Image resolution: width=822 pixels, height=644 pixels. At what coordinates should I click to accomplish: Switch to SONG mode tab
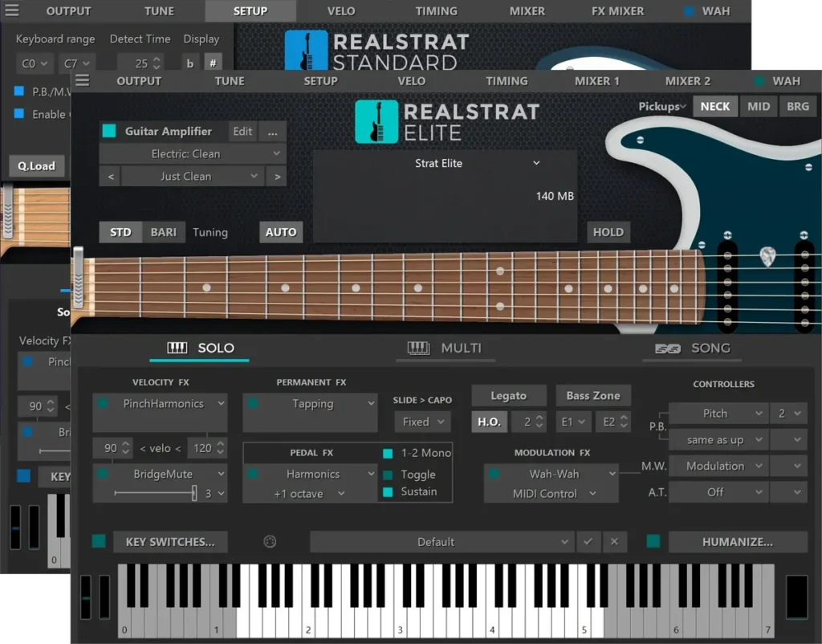point(692,348)
